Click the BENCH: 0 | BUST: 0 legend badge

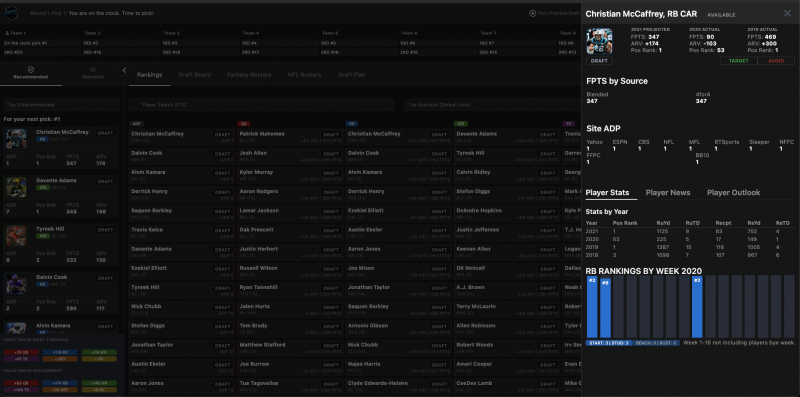pos(657,343)
